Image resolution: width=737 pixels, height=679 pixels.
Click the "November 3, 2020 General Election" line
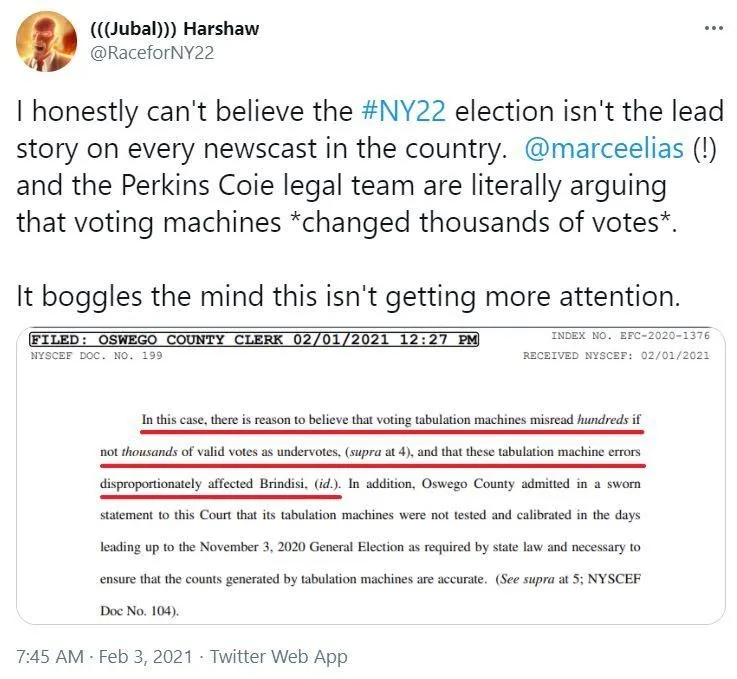point(370,546)
